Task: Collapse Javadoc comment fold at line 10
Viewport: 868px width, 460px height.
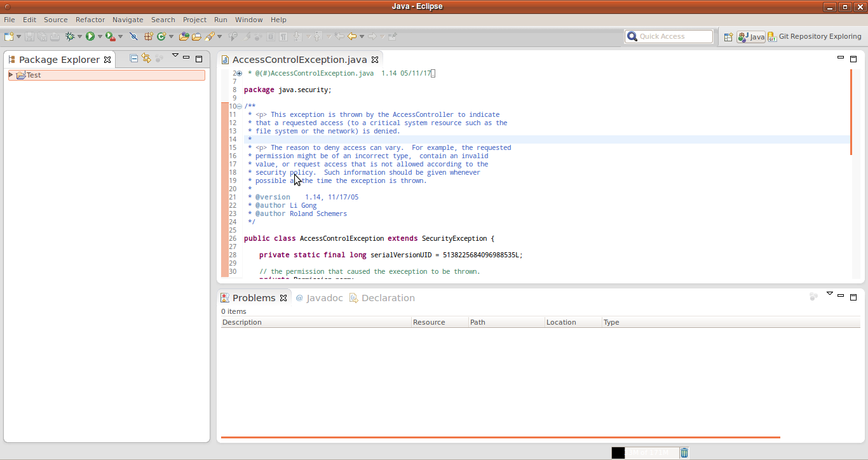Action: [x=239, y=107]
